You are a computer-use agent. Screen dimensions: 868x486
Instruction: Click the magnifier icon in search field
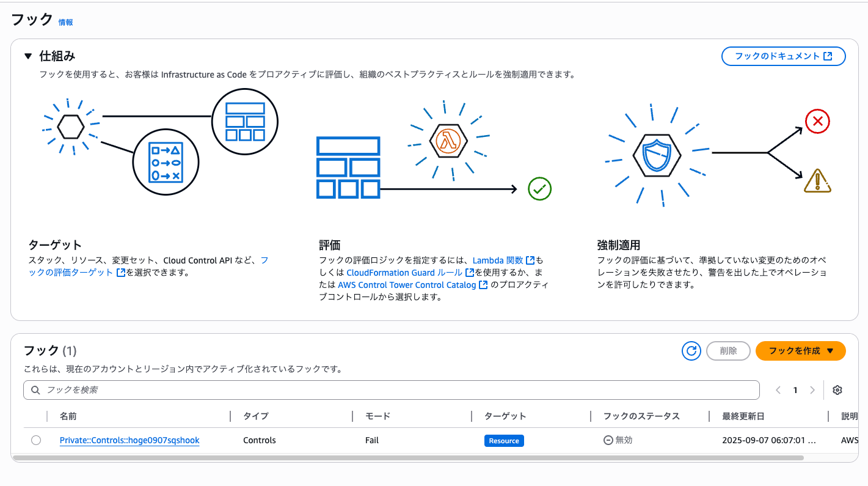tap(35, 390)
